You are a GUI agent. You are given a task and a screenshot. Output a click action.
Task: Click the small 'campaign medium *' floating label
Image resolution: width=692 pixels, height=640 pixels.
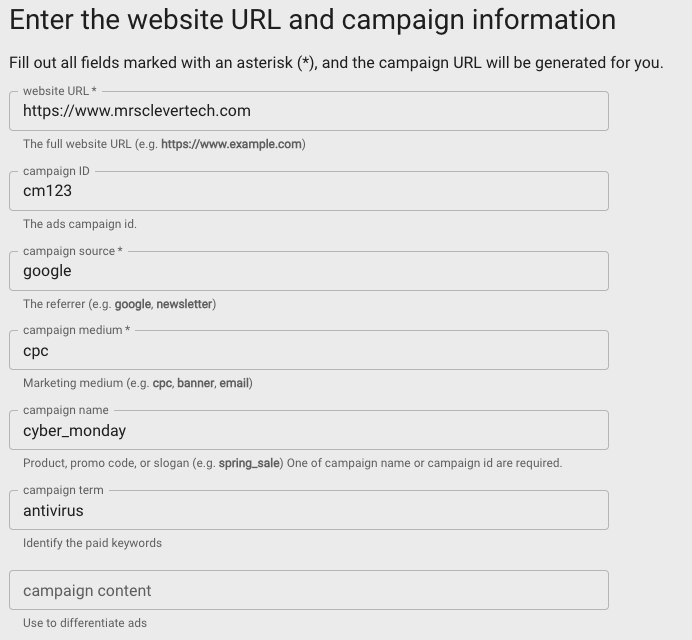76,330
